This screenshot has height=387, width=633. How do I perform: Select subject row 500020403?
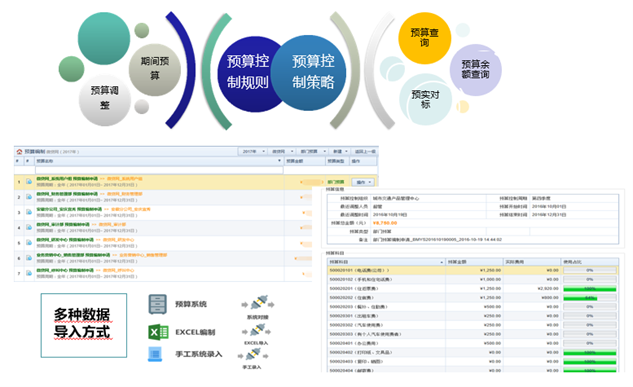472,362
